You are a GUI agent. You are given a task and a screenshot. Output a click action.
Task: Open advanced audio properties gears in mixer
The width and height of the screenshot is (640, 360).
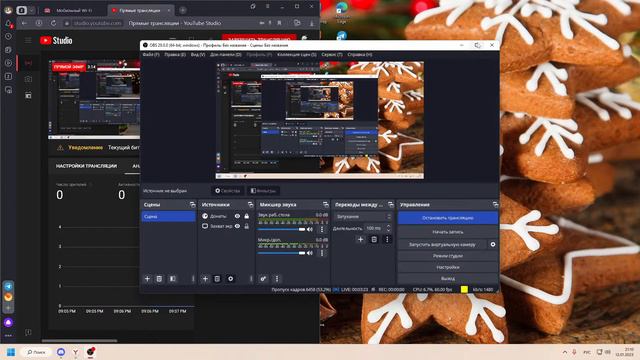263,279
